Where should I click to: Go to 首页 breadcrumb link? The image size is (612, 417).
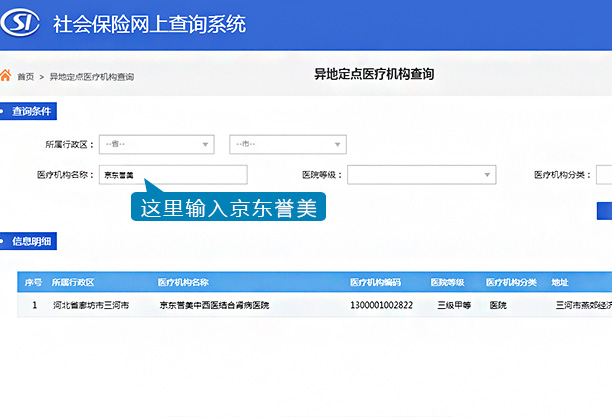26,77
